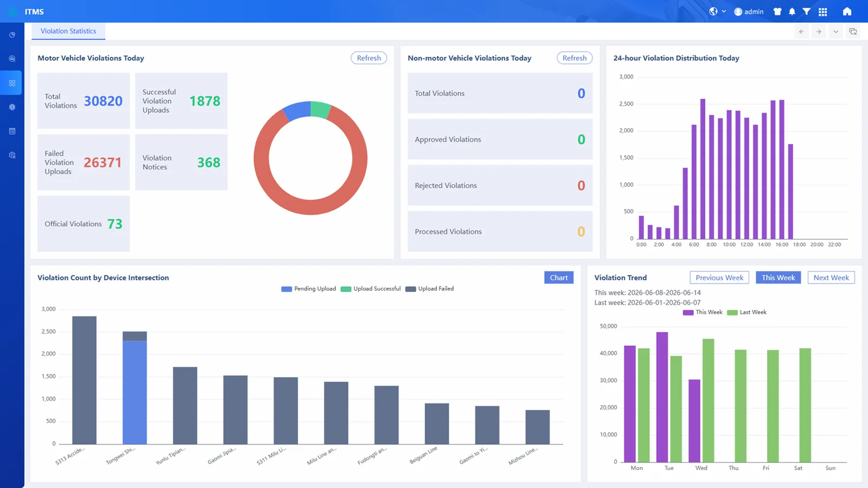Open the vehicle search sidebar icon
Image resolution: width=868 pixels, height=488 pixels.
(12, 59)
